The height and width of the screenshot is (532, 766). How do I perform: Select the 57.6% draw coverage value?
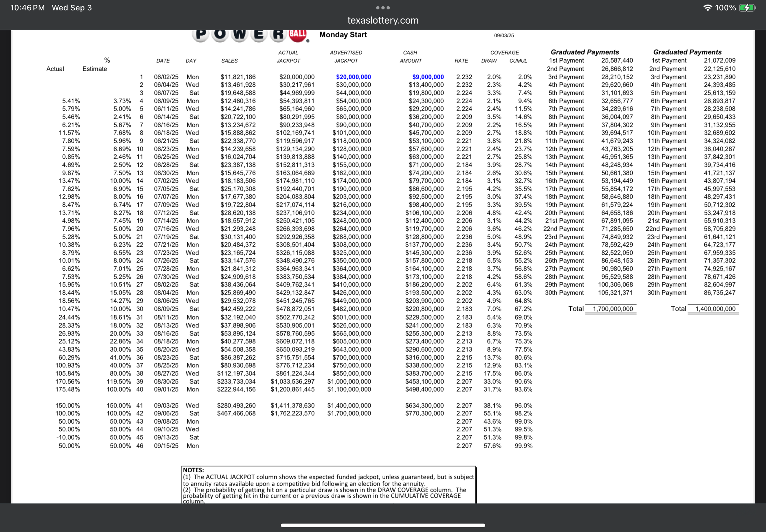[x=493, y=446]
